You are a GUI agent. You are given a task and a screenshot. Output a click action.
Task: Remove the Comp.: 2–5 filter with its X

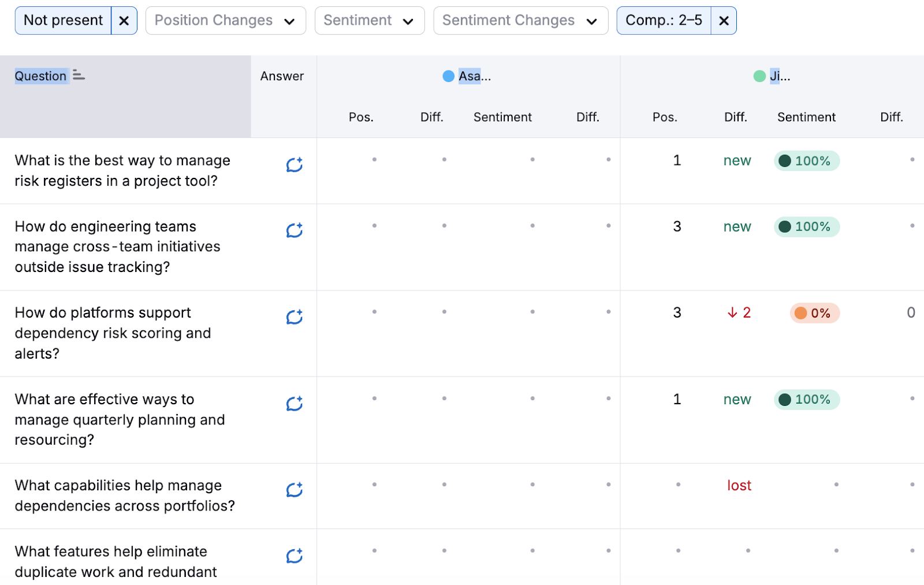724,20
